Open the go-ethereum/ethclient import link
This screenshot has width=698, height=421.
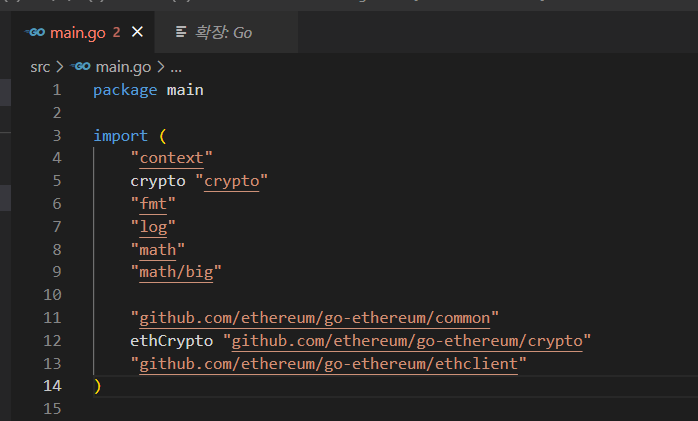point(328,363)
